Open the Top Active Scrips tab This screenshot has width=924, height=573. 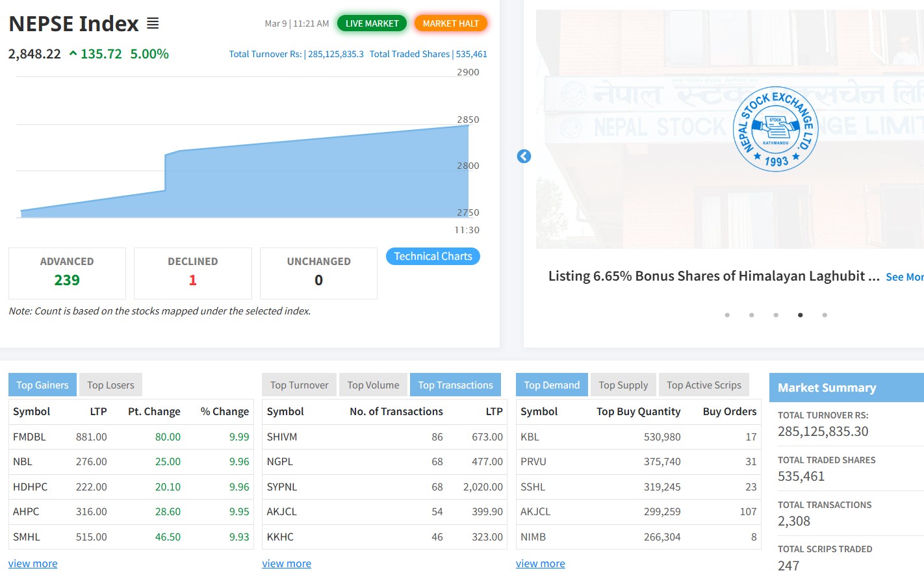[704, 385]
